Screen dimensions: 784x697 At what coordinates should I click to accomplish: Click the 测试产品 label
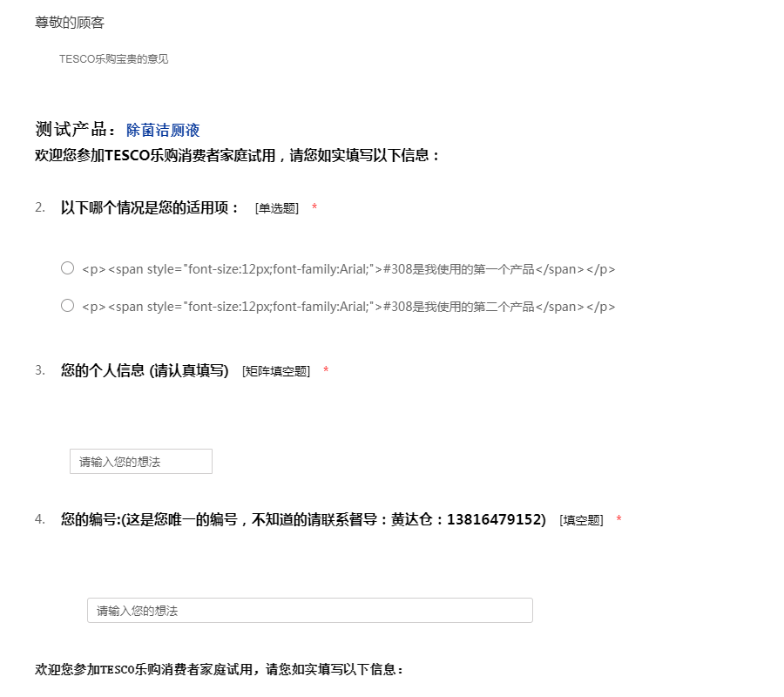(x=75, y=130)
